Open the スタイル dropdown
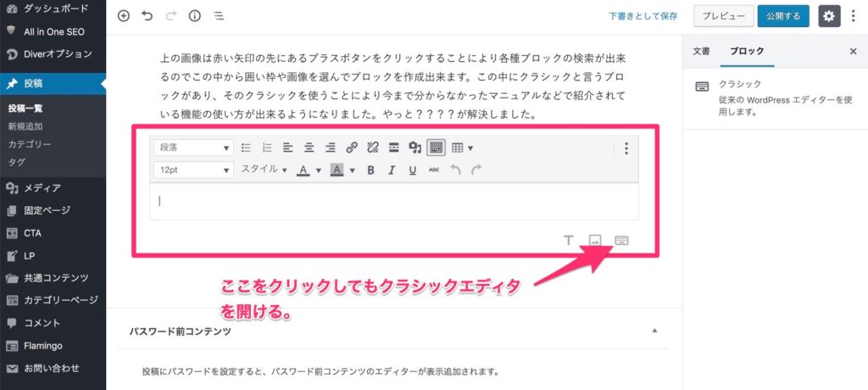 click(x=264, y=170)
